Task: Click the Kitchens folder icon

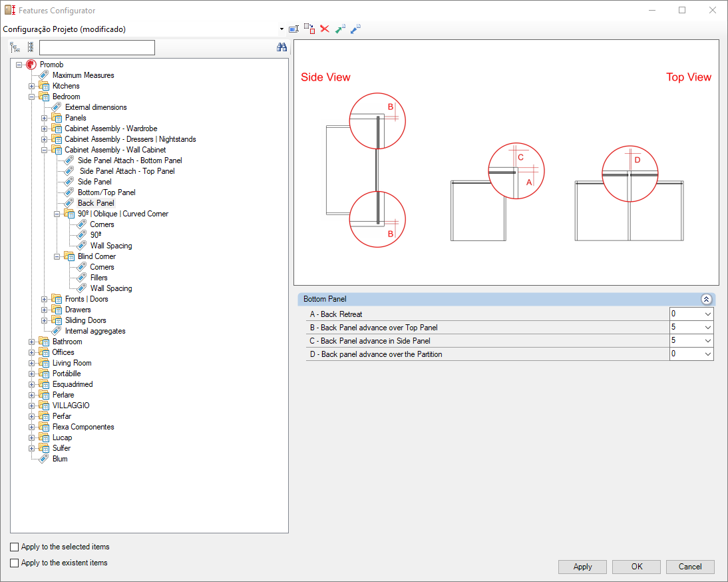Action: [x=44, y=86]
